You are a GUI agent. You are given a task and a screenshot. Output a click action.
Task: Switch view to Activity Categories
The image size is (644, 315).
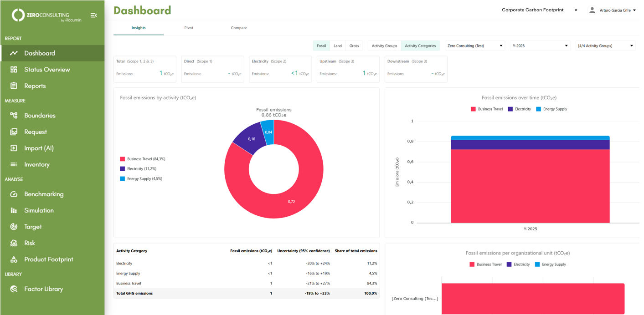pyautogui.click(x=420, y=46)
